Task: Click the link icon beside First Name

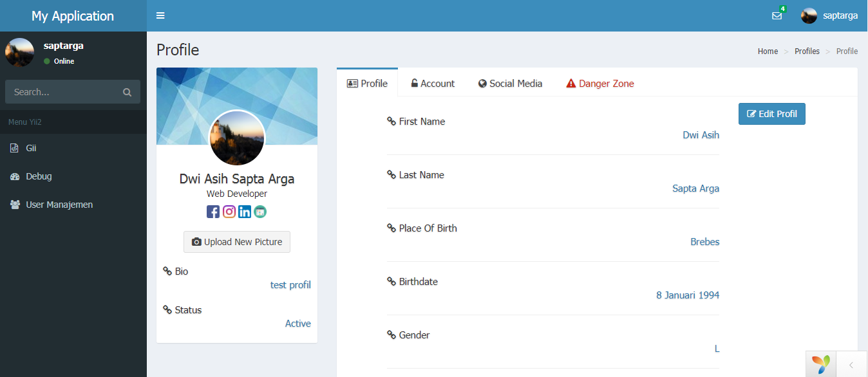Action: click(392, 121)
